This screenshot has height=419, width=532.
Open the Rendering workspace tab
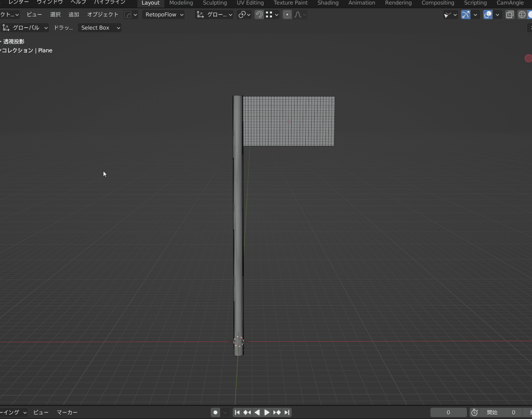click(398, 3)
